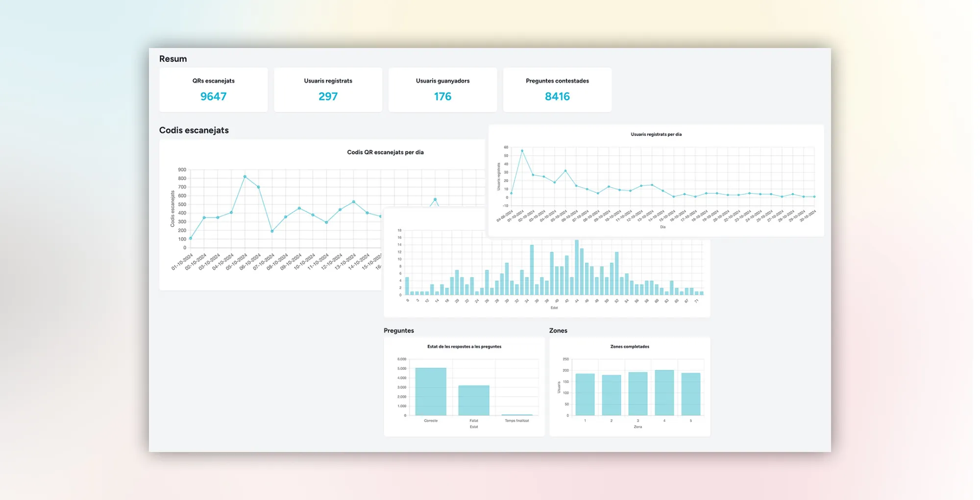Click the Zona 1 bar in Zones completades

tap(585, 395)
